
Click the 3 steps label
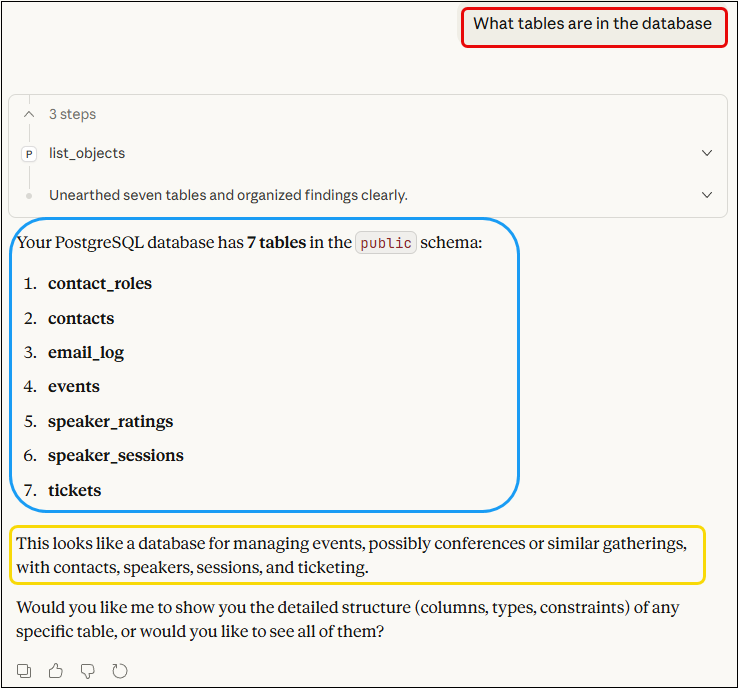click(x=72, y=115)
